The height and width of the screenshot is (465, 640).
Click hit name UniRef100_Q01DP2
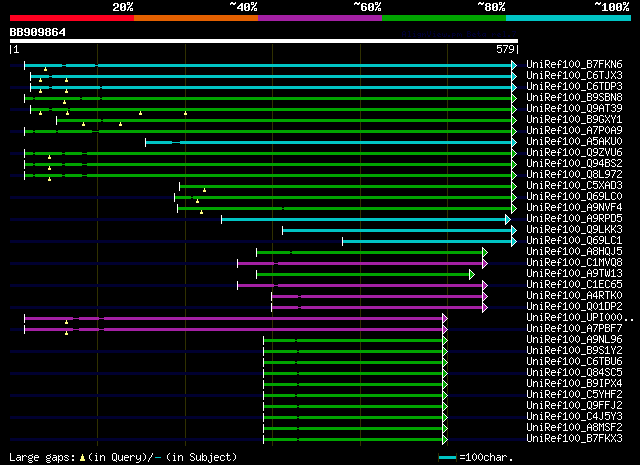(574, 307)
